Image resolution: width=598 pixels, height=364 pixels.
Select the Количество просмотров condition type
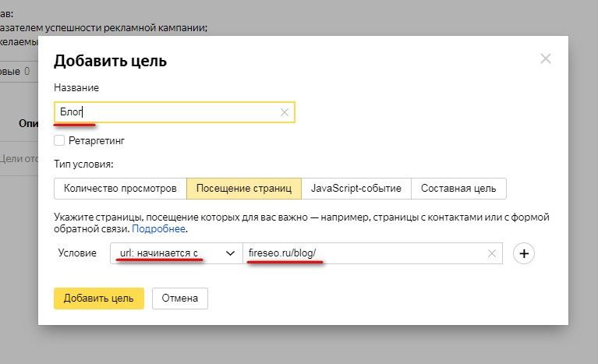point(120,189)
